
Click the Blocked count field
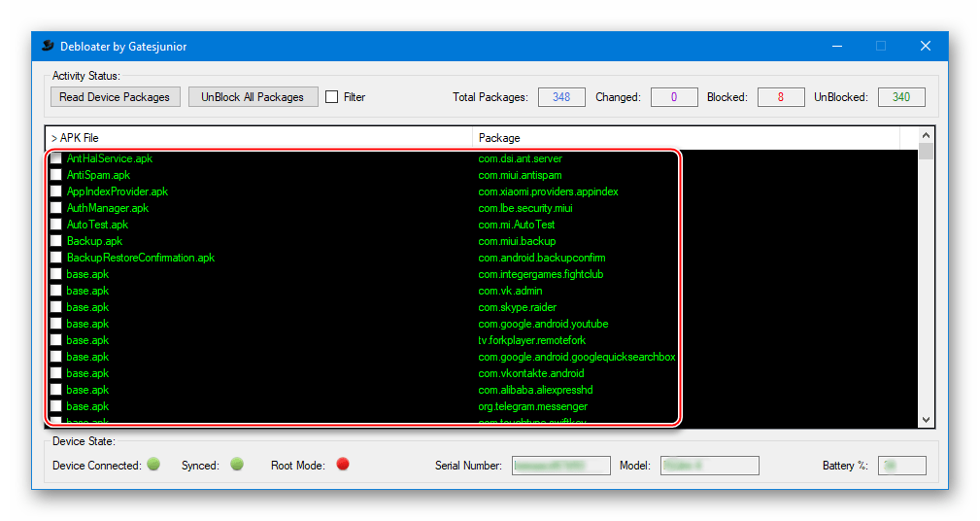(781, 97)
